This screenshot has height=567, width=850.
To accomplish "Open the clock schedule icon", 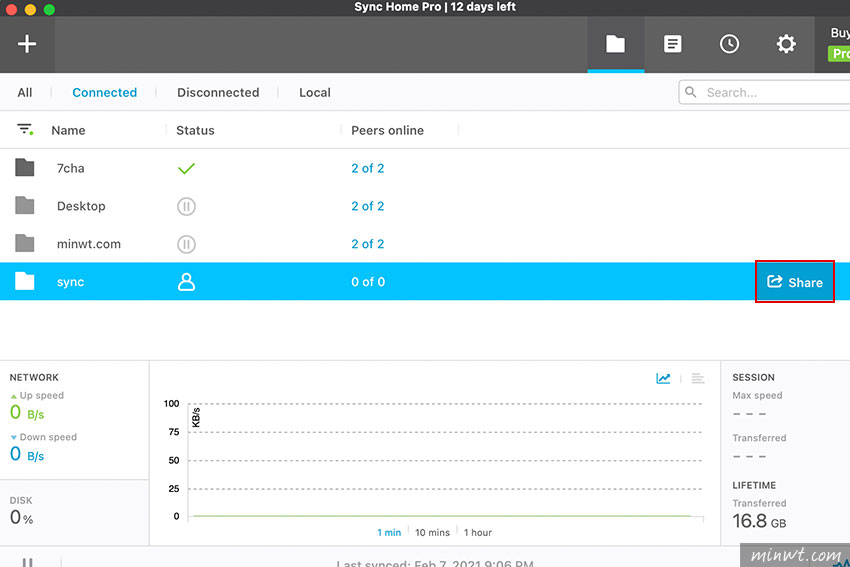I will 729,44.
